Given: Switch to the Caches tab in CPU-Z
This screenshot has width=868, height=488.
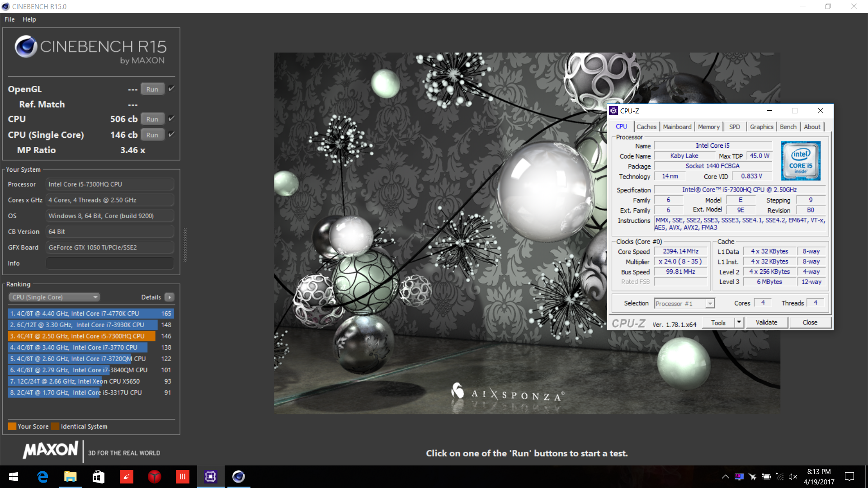Looking at the screenshot, I should point(646,127).
